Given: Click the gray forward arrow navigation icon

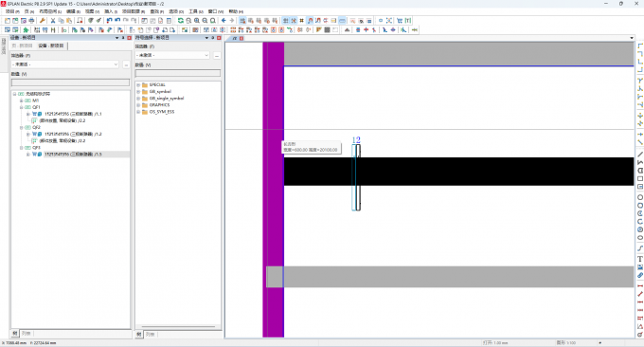Looking at the screenshot, I should point(232,21).
